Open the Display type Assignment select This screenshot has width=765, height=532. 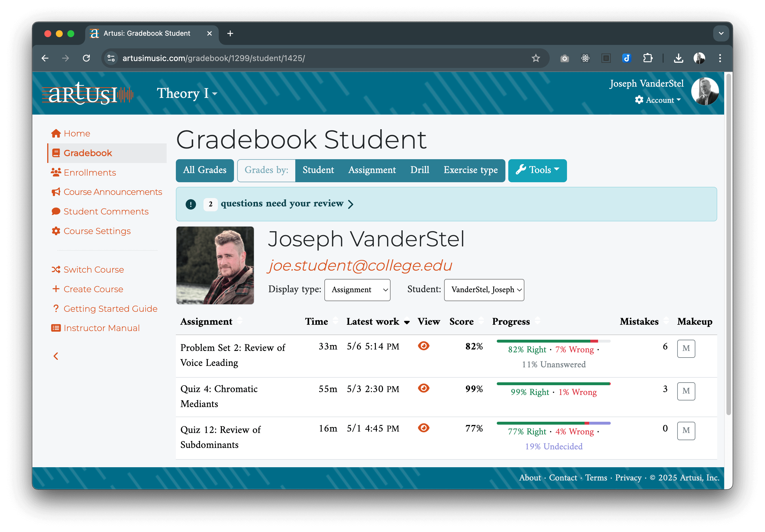coord(357,290)
